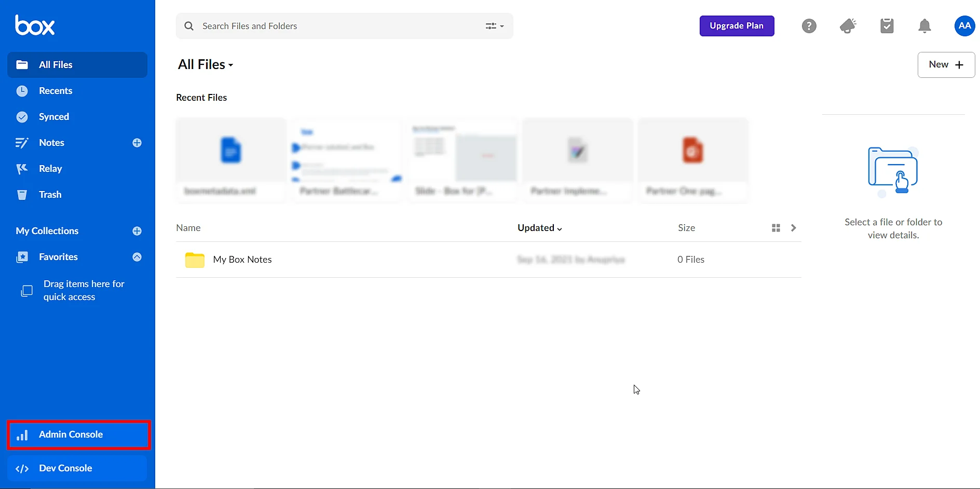
Task: Open the My Box Notes folder
Action: (242, 259)
